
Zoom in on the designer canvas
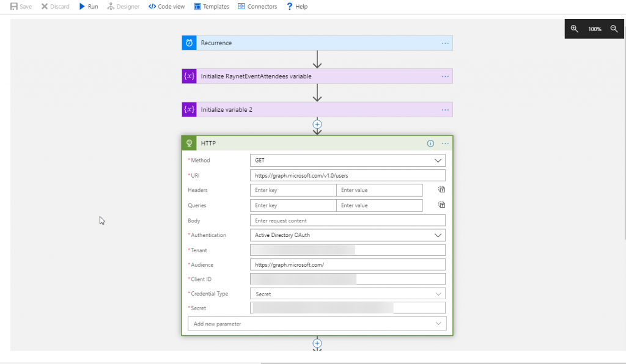574,29
